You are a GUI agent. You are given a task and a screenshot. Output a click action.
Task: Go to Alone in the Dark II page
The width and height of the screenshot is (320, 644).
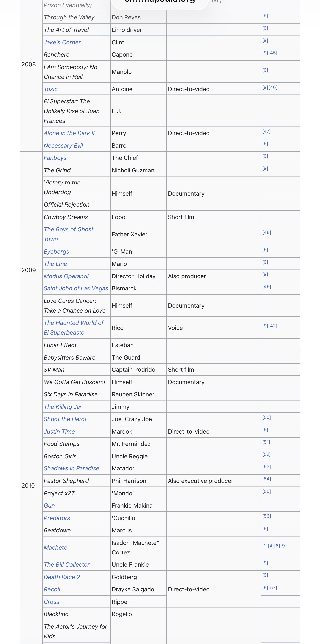click(69, 133)
